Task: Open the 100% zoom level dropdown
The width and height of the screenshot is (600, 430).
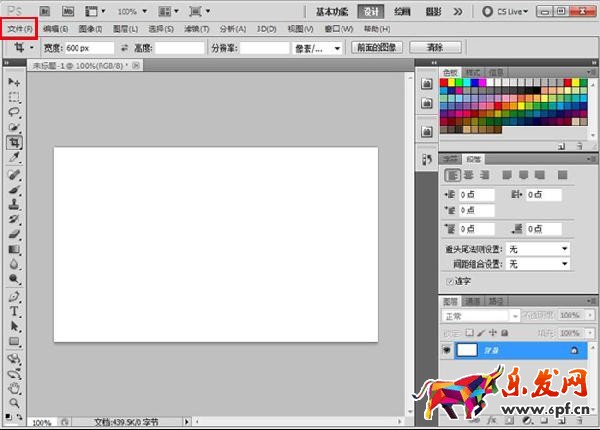Action: click(x=134, y=11)
